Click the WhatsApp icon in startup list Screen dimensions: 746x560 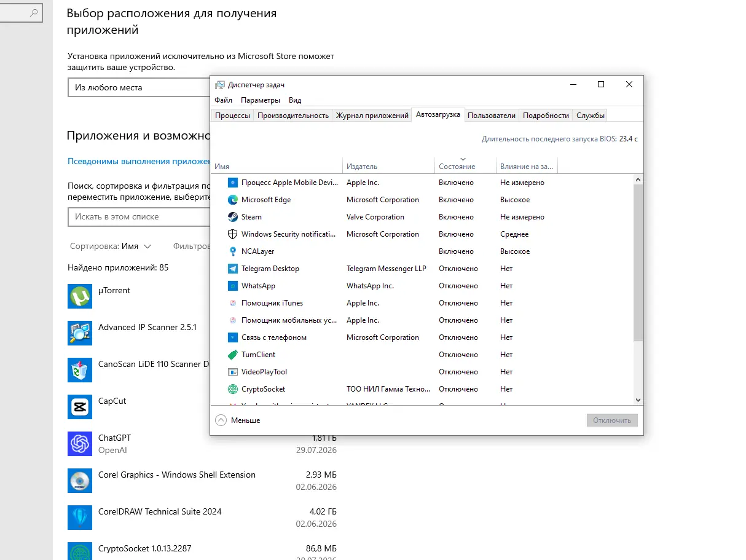(232, 286)
